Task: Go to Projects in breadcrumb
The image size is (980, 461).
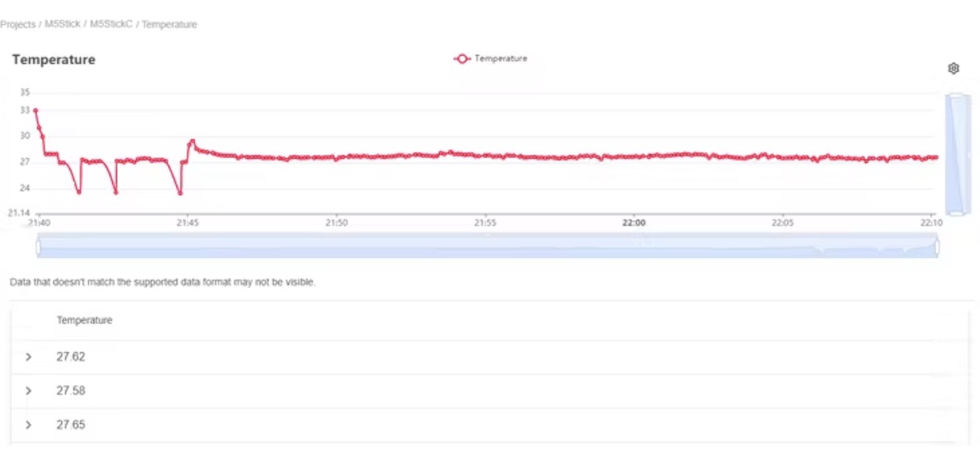Action: pyautogui.click(x=18, y=25)
